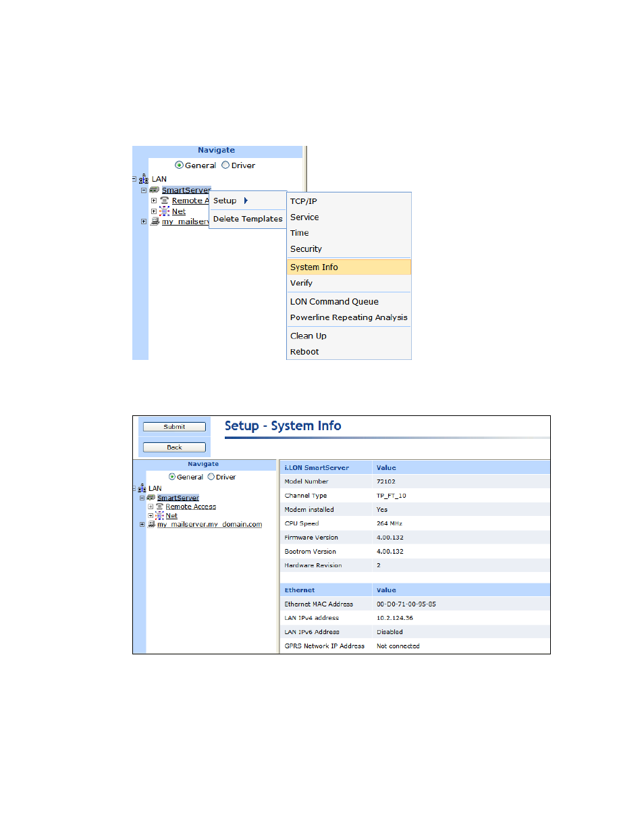Click the Submit button
The width and height of the screenshot is (644, 834).
pyautogui.click(x=174, y=427)
